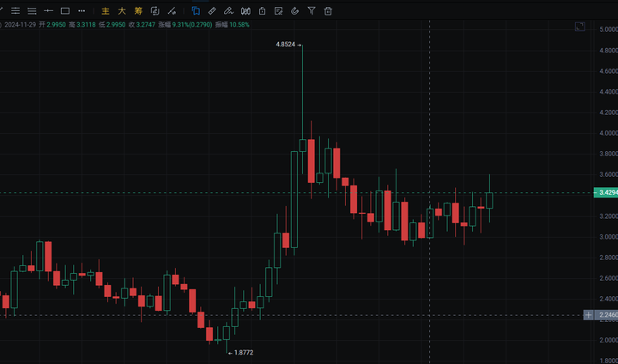Select the three horizontal lines drawing tool
The width and height of the screenshot is (618, 364).
pos(32,11)
